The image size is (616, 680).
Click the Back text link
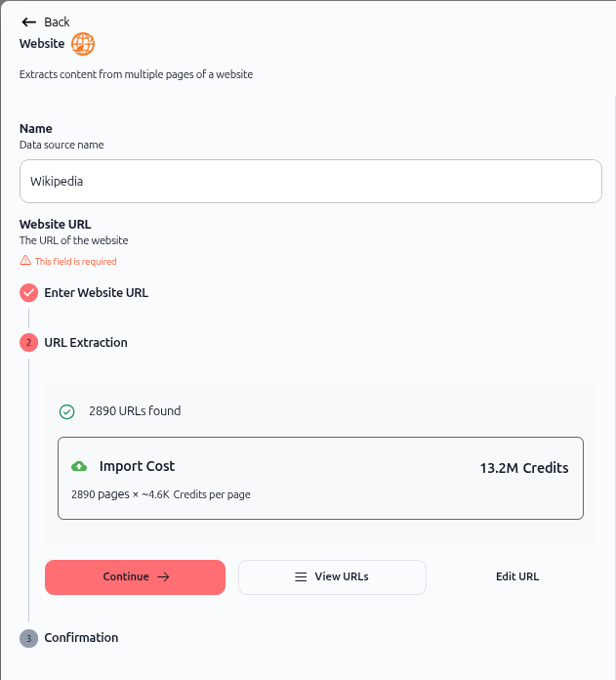coord(57,22)
